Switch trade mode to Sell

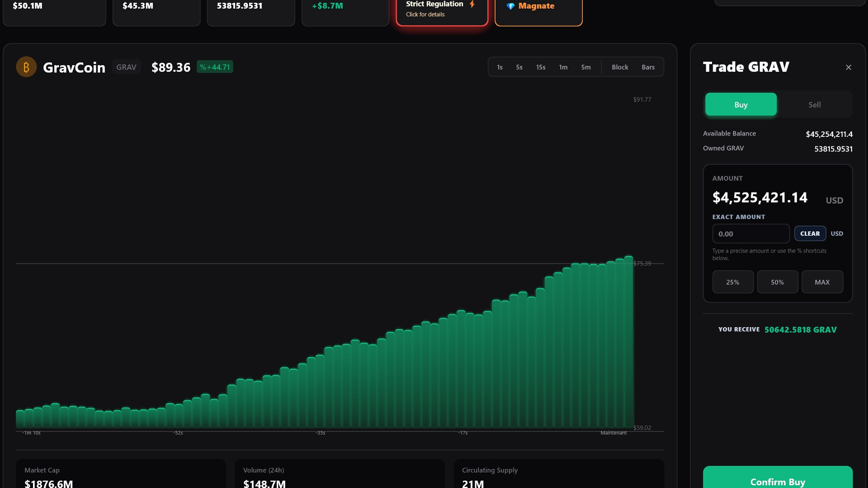pos(814,104)
